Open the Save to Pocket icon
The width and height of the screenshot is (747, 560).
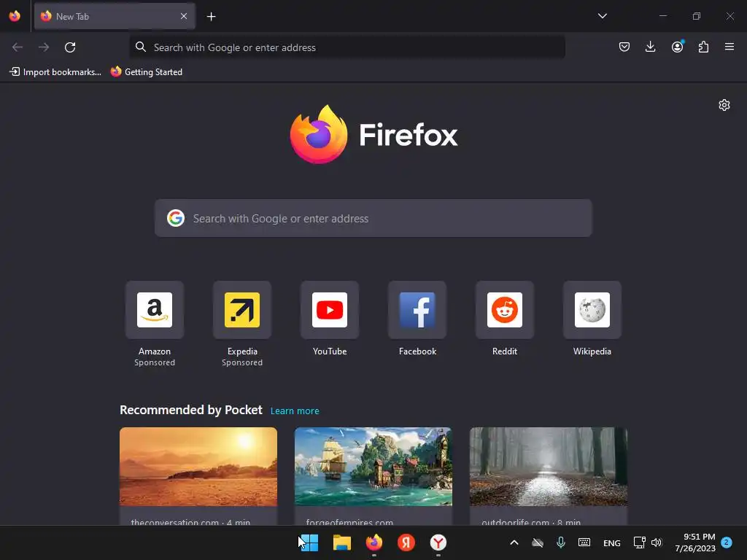624,47
